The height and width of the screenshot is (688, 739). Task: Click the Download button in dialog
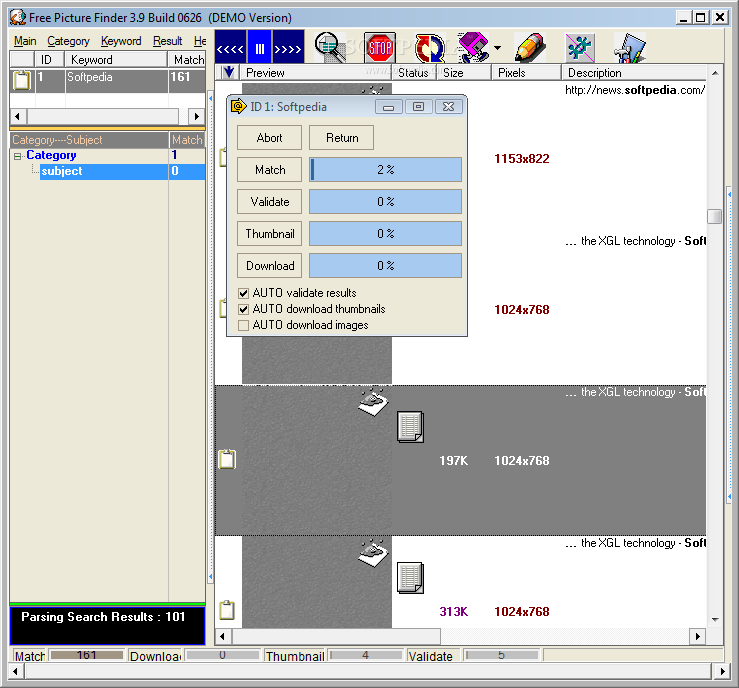click(x=269, y=266)
